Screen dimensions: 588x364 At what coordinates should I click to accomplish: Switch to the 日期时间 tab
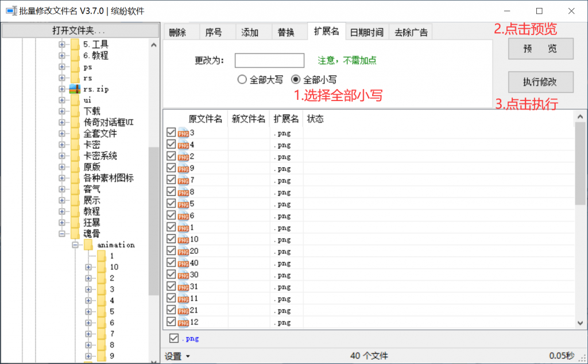click(x=367, y=32)
